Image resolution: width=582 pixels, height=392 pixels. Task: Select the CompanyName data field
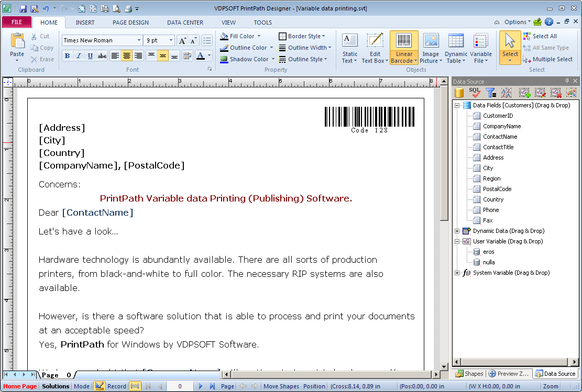point(502,126)
